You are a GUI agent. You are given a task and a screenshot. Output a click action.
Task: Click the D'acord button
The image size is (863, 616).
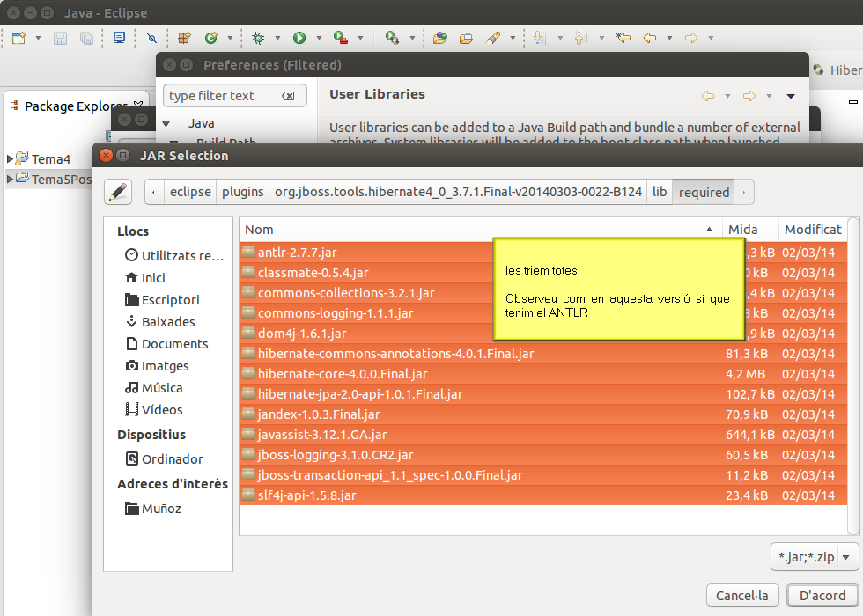click(822, 596)
